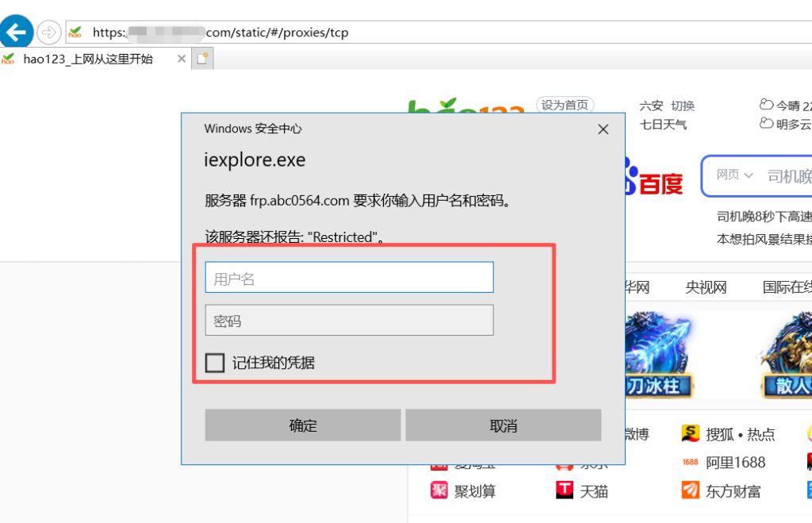The height and width of the screenshot is (523, 812).
Task: Focus the 密码 input field
Action: coord(350,321)
